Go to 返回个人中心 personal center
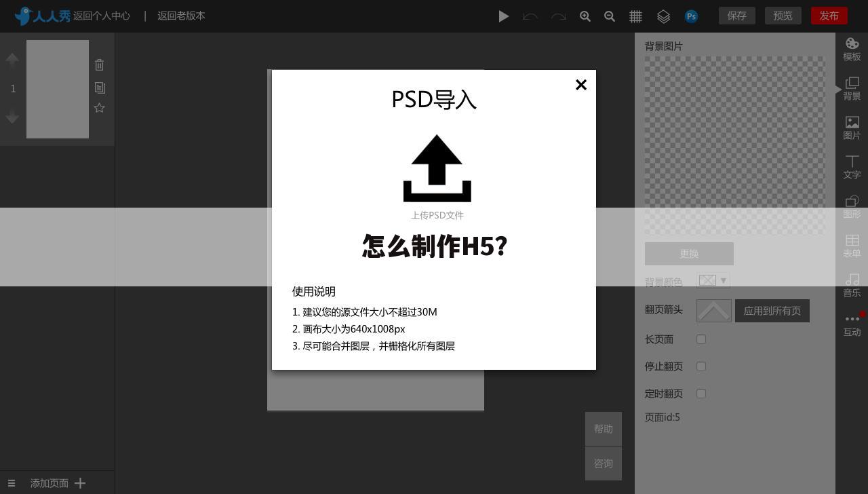This screenshot has width=868, height=494. 102,16
